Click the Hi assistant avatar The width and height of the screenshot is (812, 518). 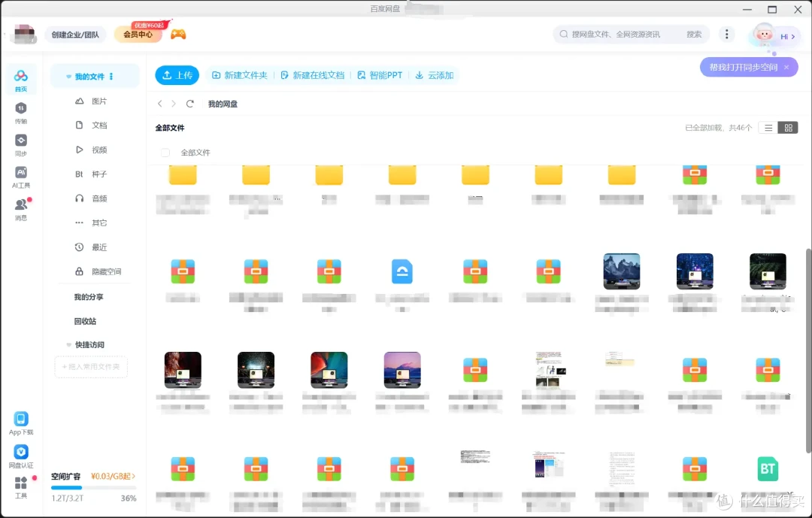(x=764, y=35)
